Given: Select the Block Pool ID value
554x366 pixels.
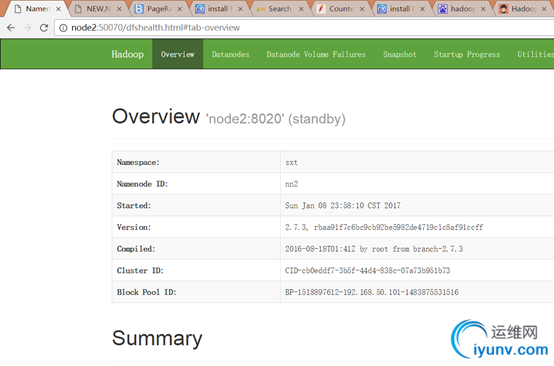Looking at the screenshot, I should [372, 292].
